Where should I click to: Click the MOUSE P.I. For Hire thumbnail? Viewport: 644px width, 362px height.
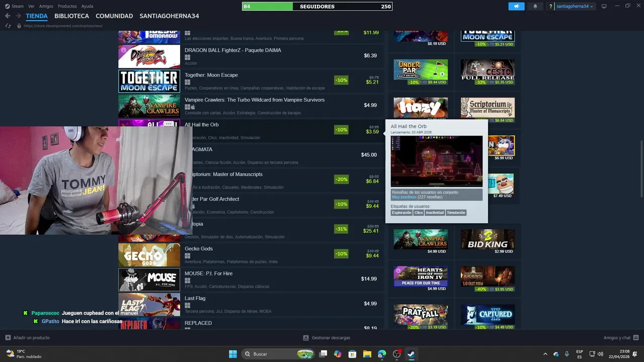[149, 280]
